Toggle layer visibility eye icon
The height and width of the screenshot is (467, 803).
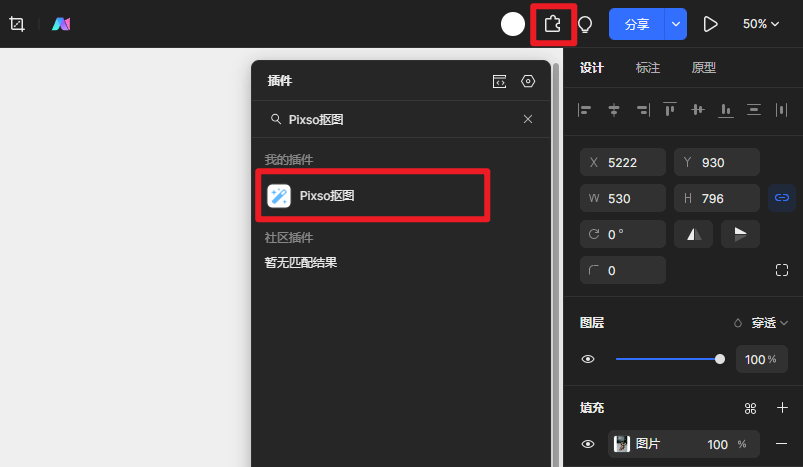pos(588,359)
